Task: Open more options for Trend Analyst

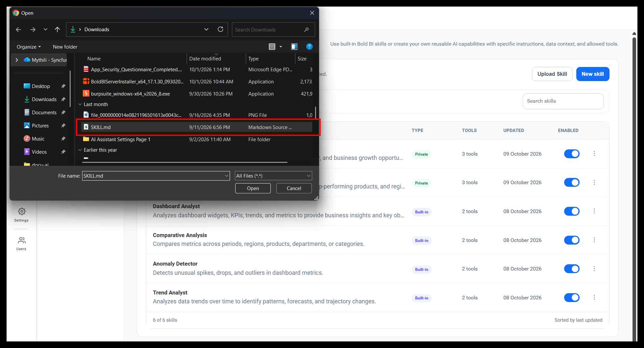Action: click(x=594, y=297)
